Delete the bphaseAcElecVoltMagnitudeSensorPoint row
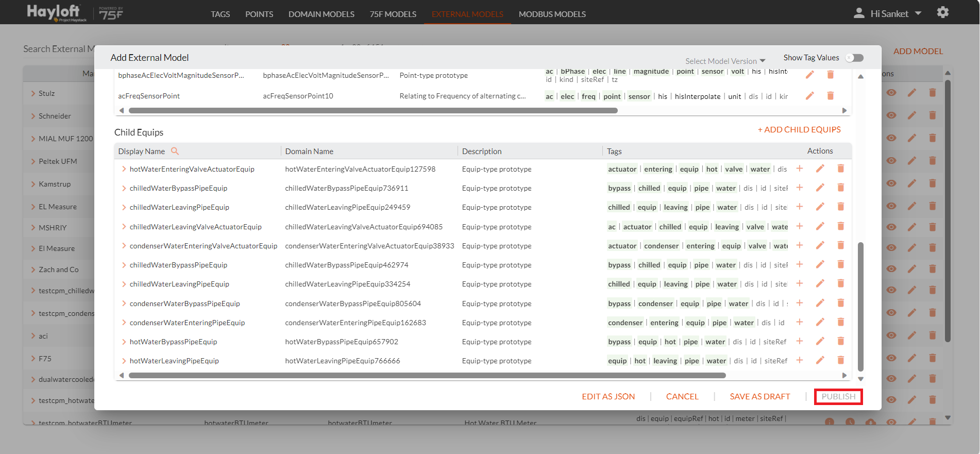 [x=831, y=75]
